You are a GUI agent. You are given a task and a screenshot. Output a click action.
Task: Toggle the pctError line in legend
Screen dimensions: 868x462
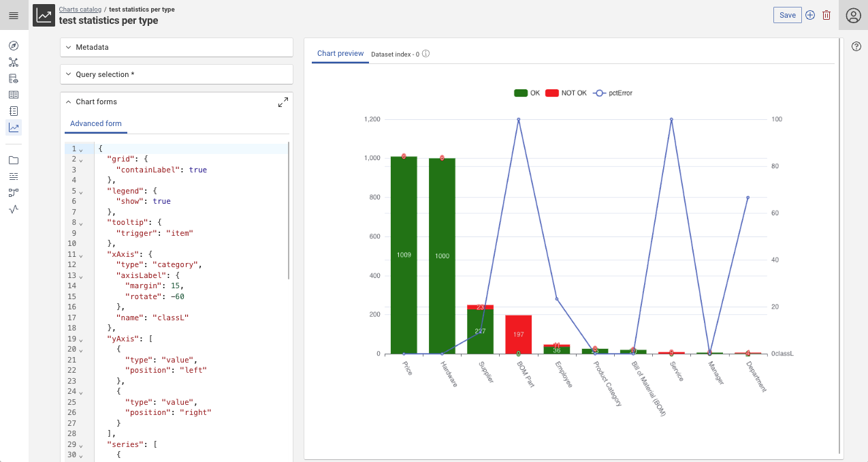(x=612, y=93)
